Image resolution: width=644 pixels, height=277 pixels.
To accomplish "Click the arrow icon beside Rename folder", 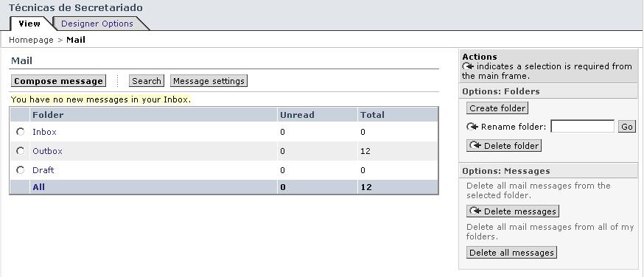I will [472, 127].
